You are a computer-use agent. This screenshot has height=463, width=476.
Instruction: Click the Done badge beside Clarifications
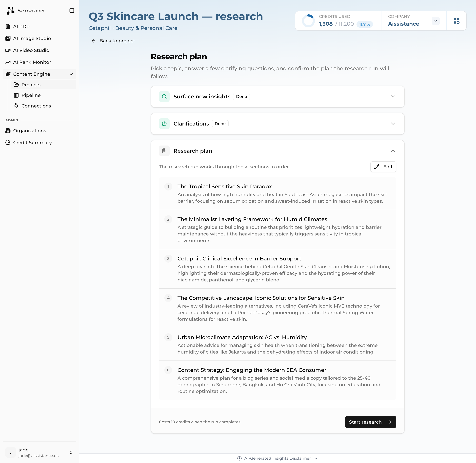coord(220,124)
